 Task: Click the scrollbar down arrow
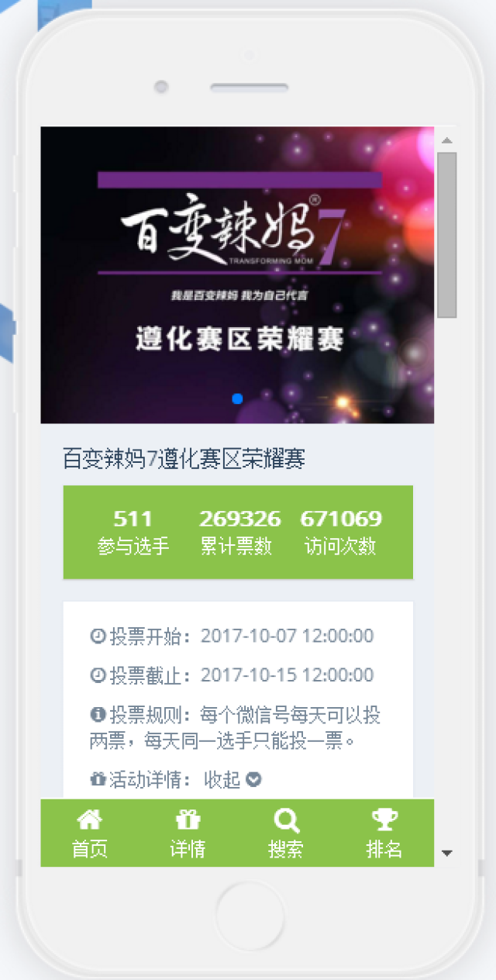[x=446, y=853]
